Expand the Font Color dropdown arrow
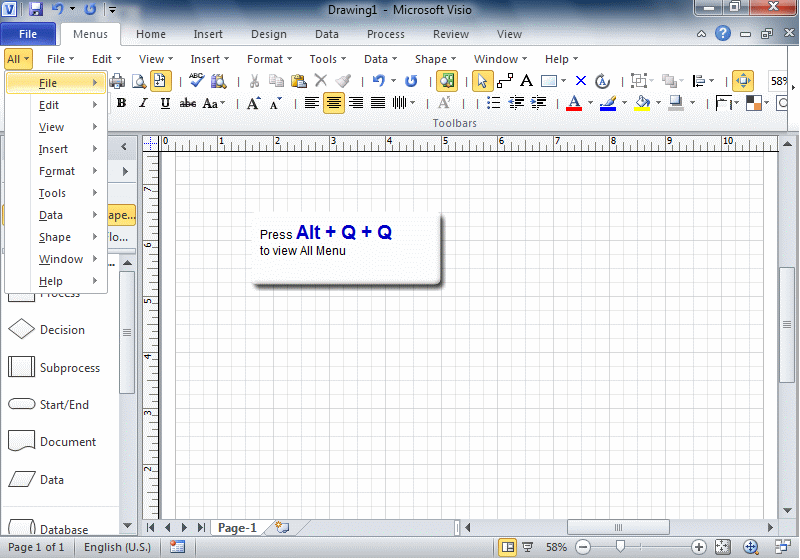800x560 pixels. (590, 103)
